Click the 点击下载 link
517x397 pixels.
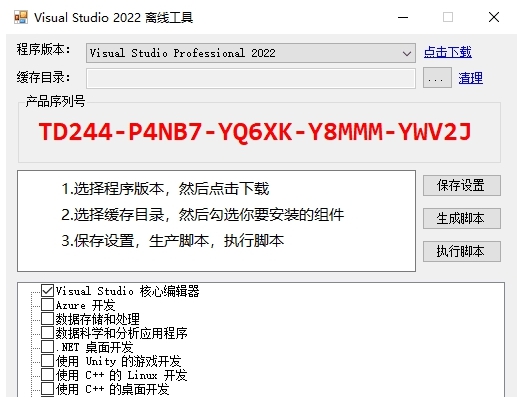tap(448, 52)
